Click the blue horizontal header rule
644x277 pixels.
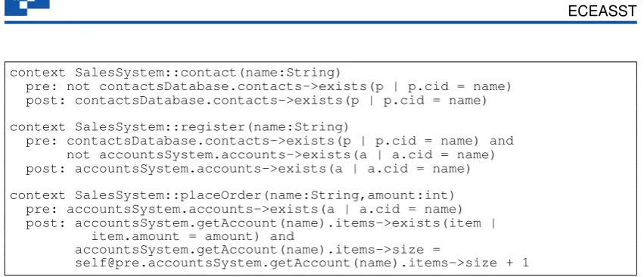321,22
